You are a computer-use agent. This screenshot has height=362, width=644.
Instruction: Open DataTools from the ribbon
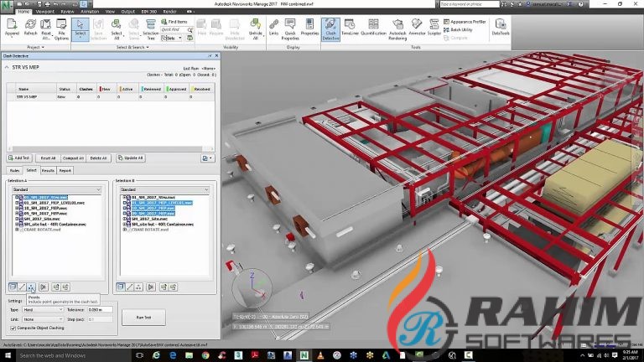(500, 28)
